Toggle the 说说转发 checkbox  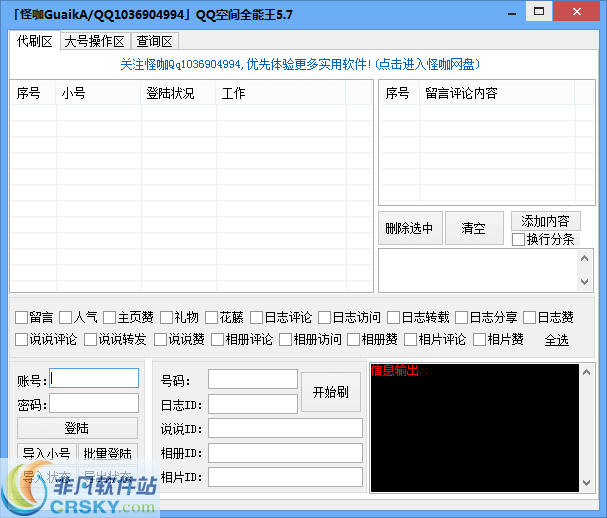tap(91, 339)
